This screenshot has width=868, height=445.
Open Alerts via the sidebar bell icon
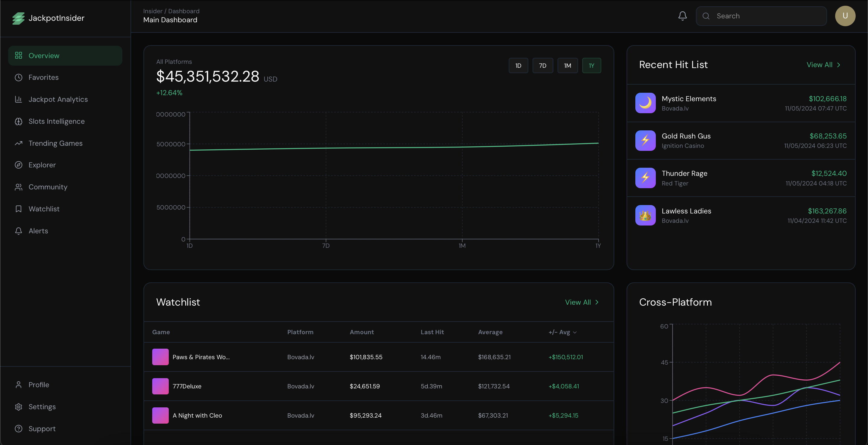pyautogui.click(x=19, y=231)
